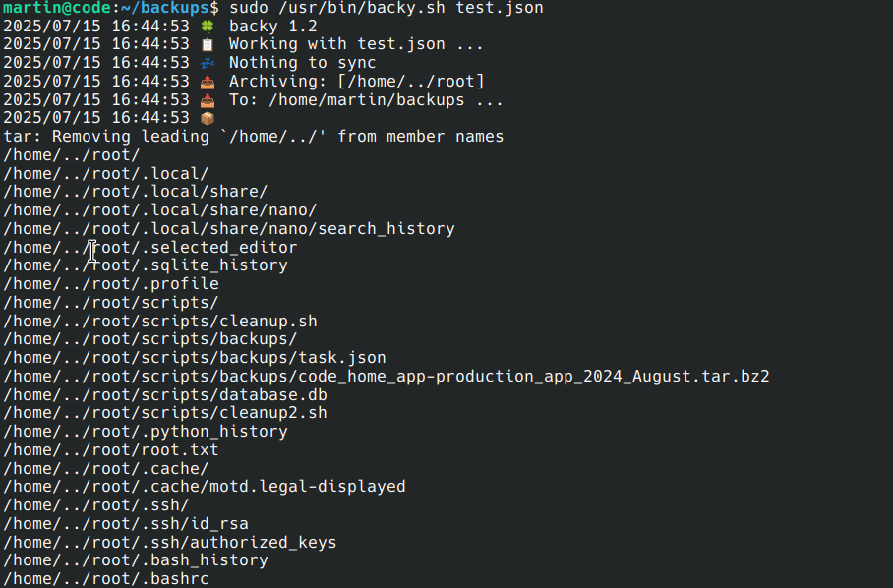Click the tar 'Removing leading' warning line

(253, 137)
